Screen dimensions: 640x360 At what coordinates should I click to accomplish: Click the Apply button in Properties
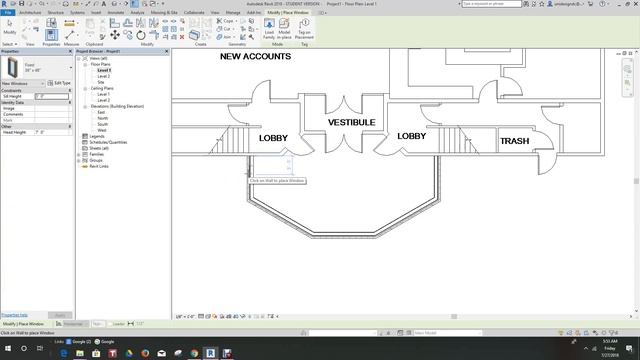[x=60, y=315]
